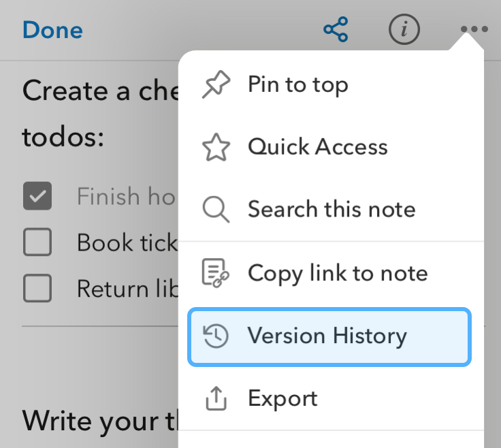Click the clock history icon

216,336
